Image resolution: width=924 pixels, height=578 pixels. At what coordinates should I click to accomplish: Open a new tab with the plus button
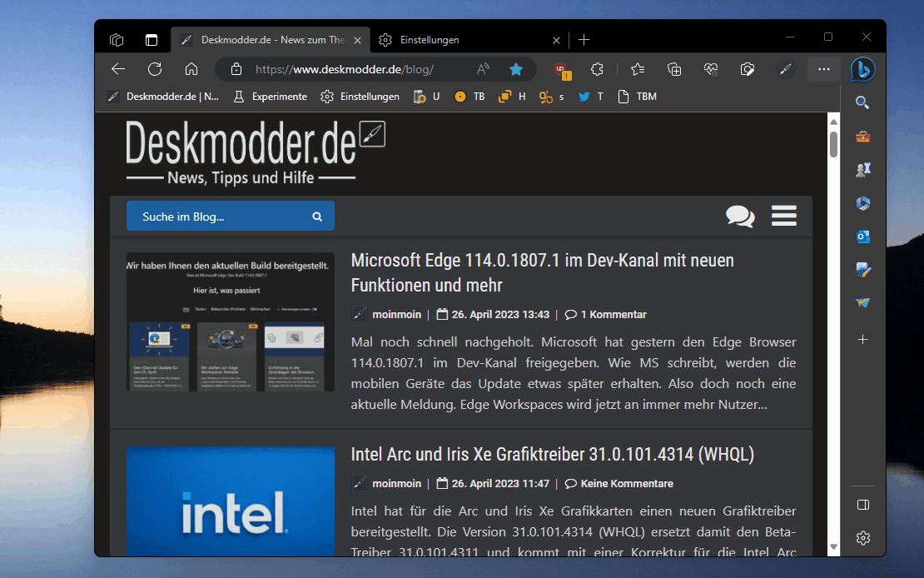tap(584, 39)
